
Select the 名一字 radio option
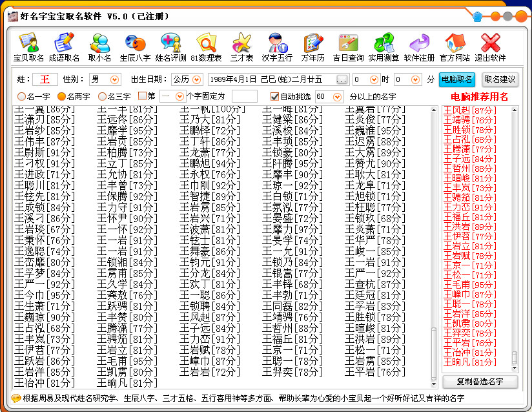tap(20, 97)
